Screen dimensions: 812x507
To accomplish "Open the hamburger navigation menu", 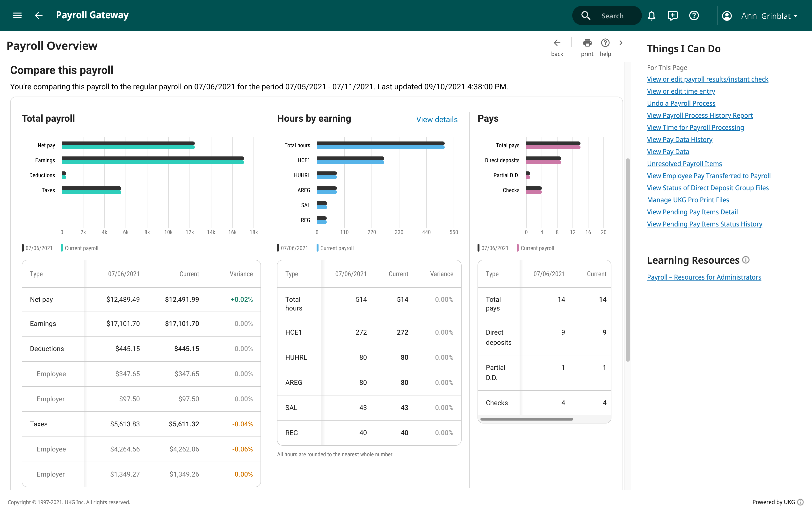I will point(17,15).
